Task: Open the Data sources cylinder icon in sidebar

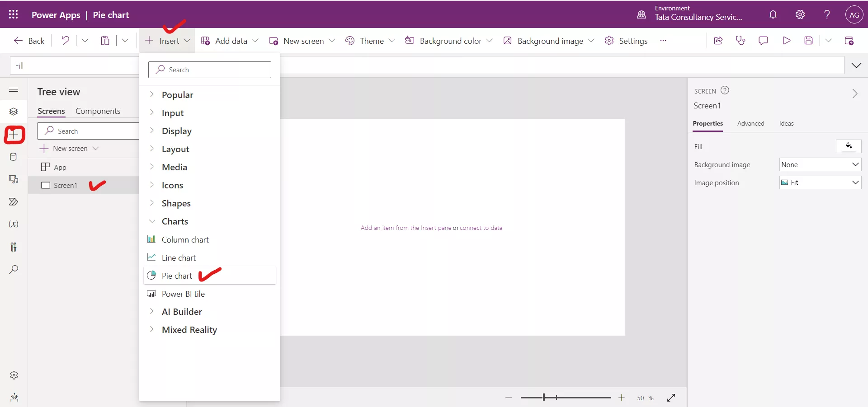Action: tap(14, 157)
